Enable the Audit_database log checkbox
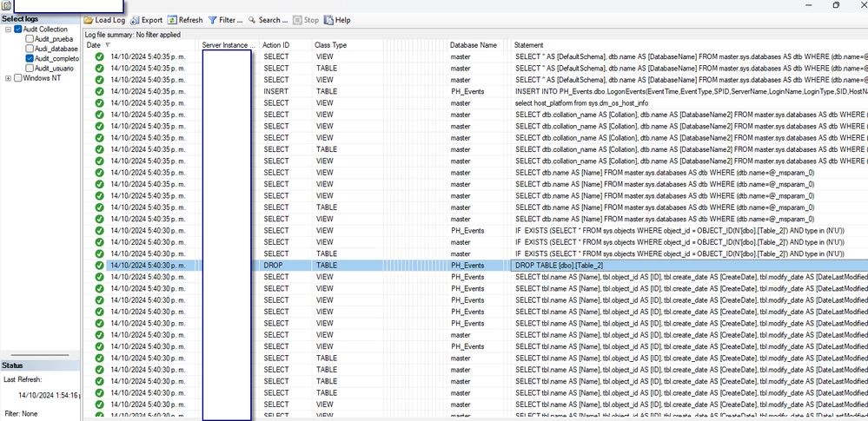 [30, 49]
